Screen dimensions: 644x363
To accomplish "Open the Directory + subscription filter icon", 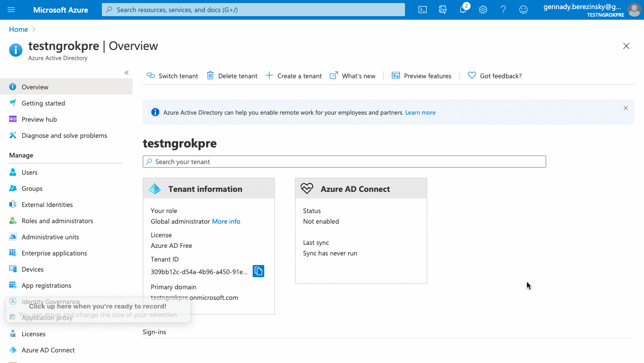I will 443,10.
